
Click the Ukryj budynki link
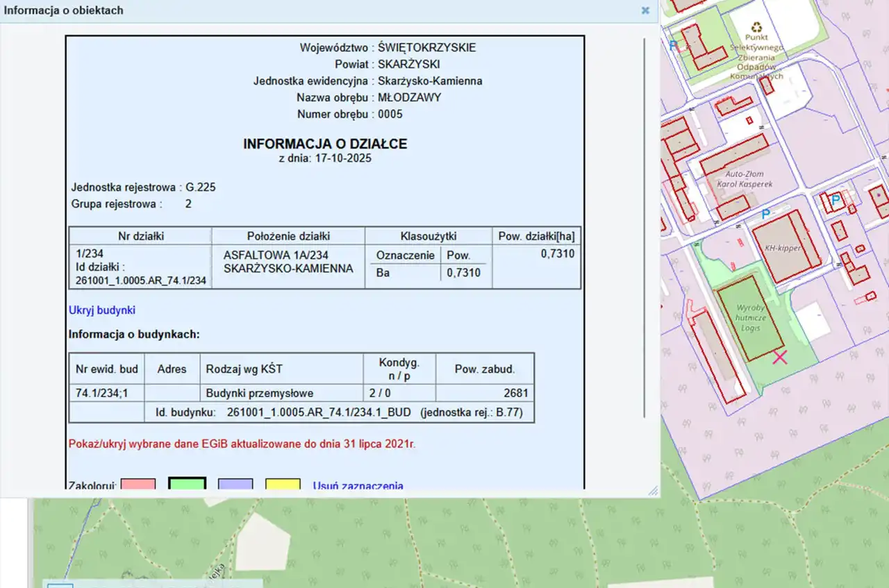tap(102, 310)
